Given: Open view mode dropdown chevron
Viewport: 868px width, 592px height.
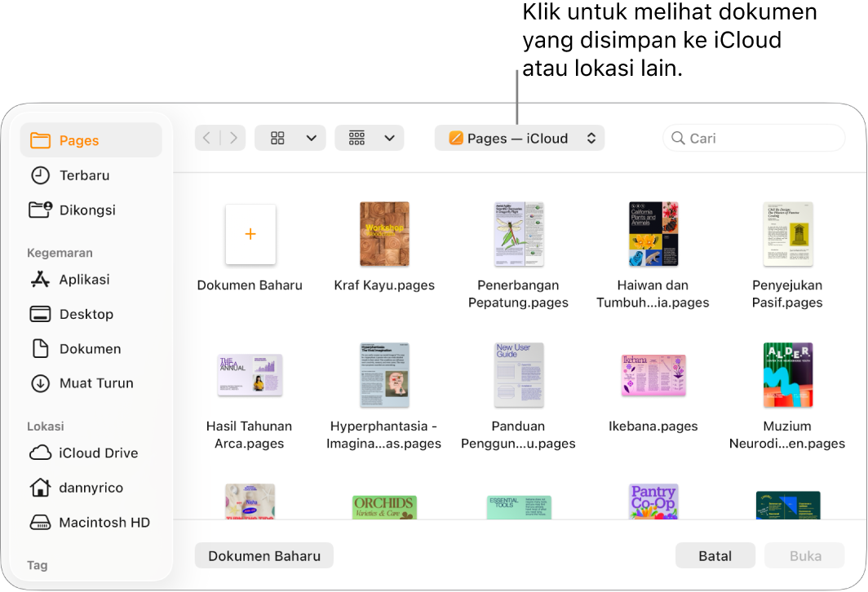Looking at the screenshot, I should pyautogui.click(x=312, y=138).
